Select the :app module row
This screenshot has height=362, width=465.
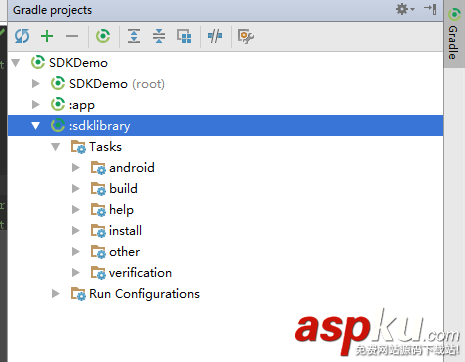(x=225, y=105)
